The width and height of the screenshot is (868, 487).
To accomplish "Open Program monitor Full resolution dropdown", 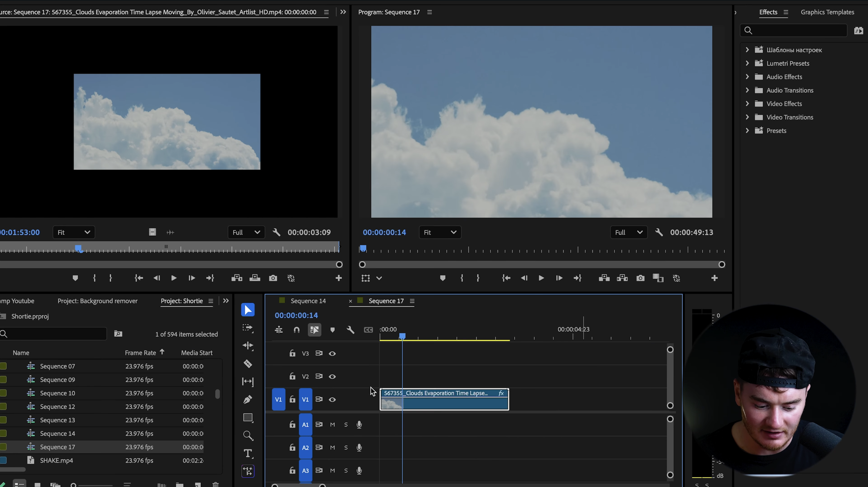I will [x=629, y=232].
